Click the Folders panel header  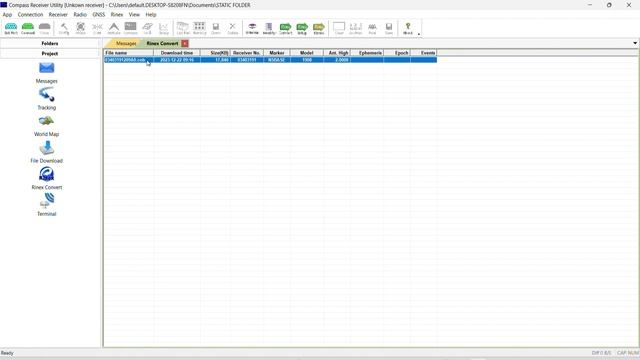50,43
